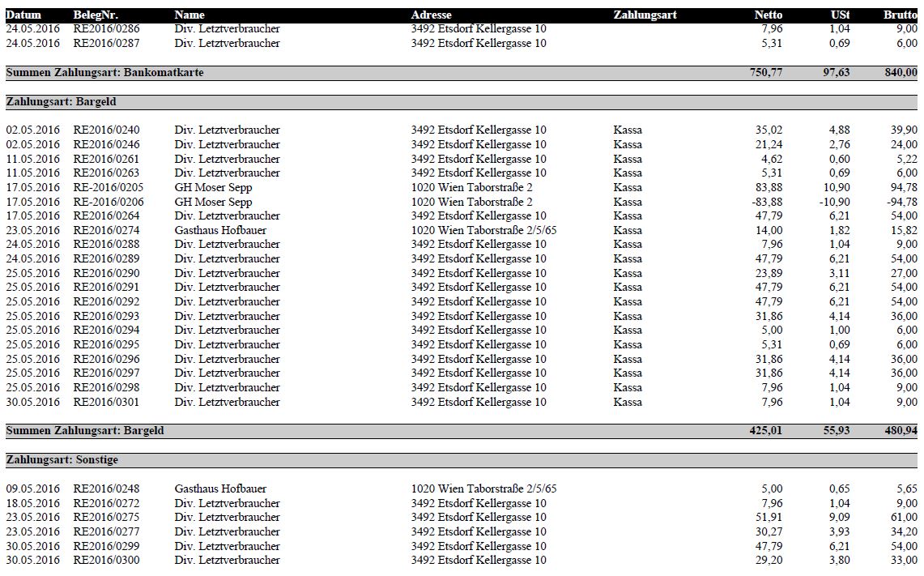Click the Netto column header
924x576 pixels.
(x=768, y=15)
